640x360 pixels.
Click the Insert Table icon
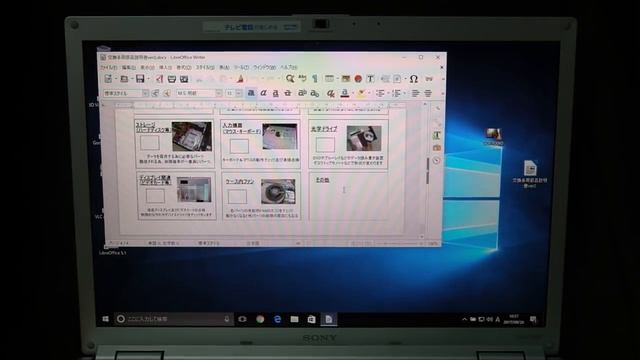[329, 79]
